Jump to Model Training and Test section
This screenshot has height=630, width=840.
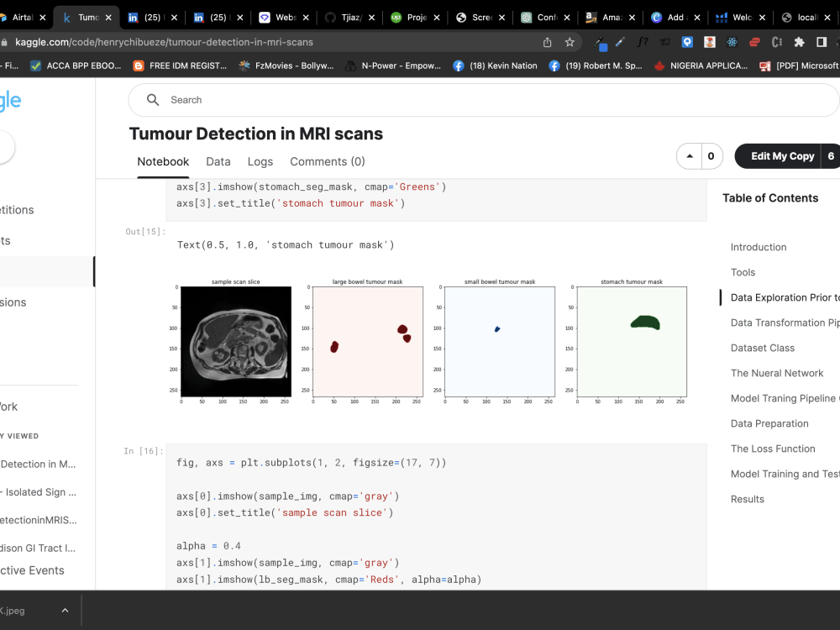[785, 474]
